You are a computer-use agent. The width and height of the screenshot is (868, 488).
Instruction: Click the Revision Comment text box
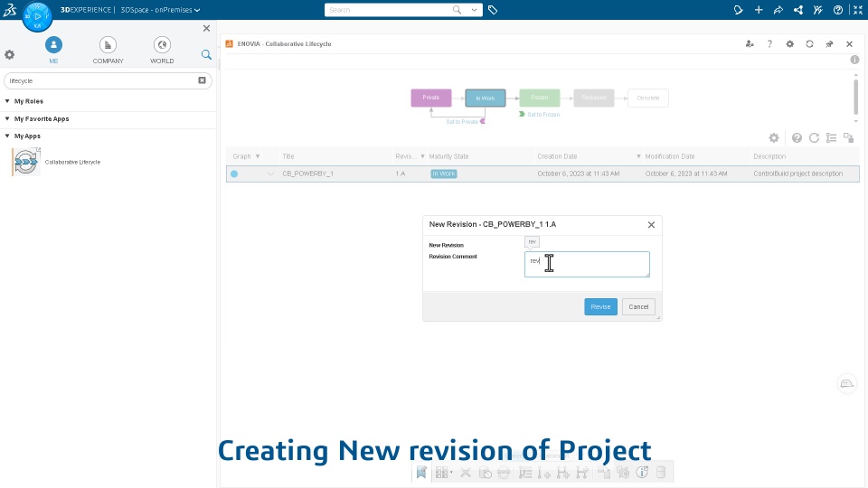coord(587,265)
